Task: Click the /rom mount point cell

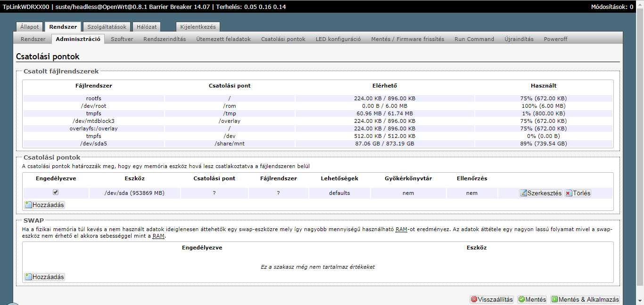Action: [230, 106]
